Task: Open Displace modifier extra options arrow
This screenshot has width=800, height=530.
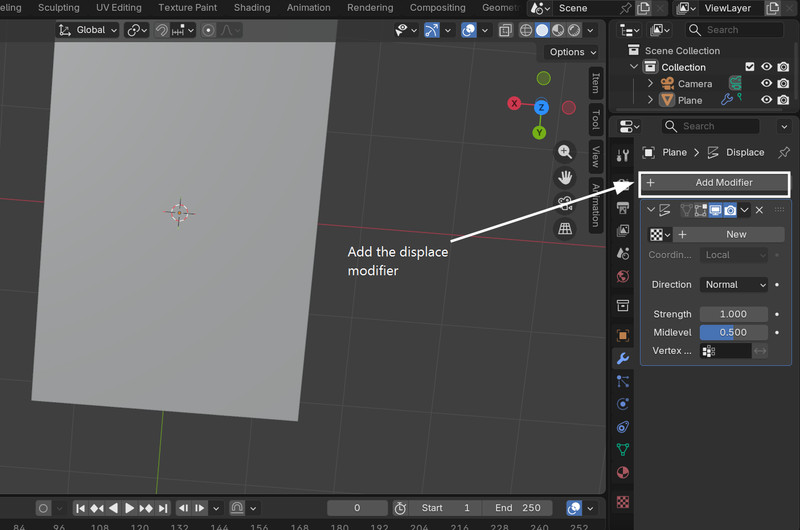Action: point(744,210)
